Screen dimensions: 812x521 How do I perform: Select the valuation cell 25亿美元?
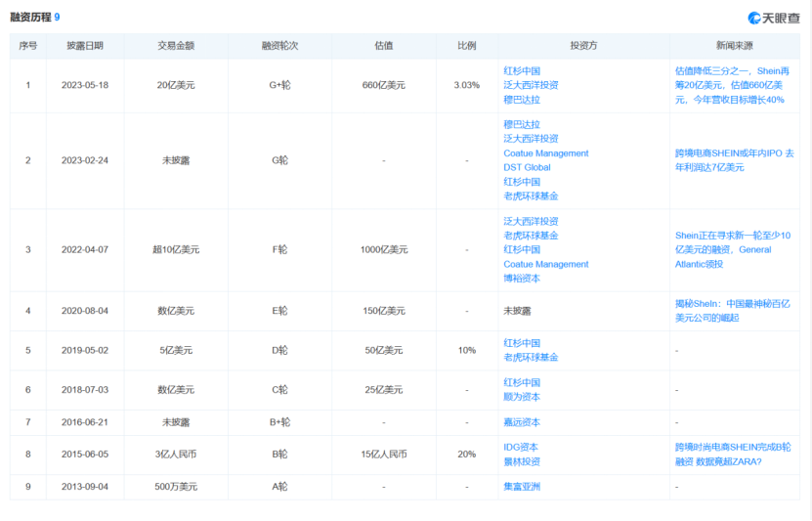point(384,389)
